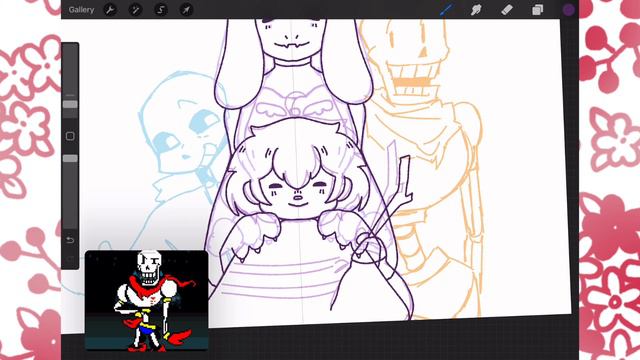The height and width of the screenshot is (360, 640).
Task: Select the Smudge finger tool
Action: (x=476, y=10)
